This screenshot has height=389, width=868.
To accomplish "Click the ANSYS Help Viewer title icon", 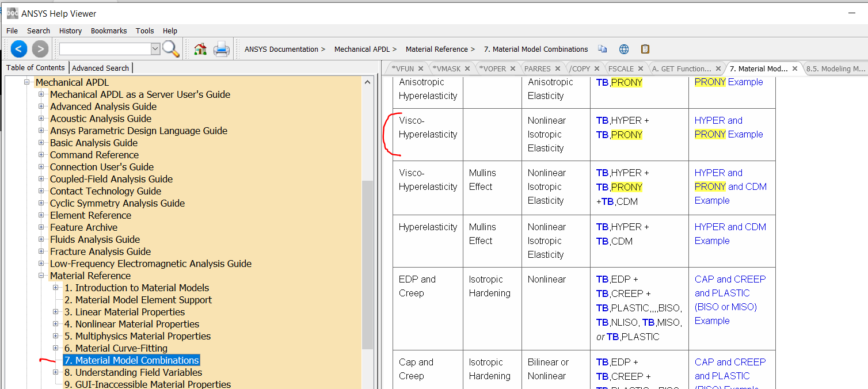I will pyautogui.click(x=12, y=13).
